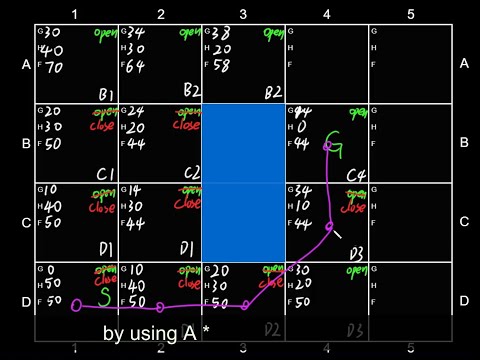Click the empty grid cell B5

(410, 143)
